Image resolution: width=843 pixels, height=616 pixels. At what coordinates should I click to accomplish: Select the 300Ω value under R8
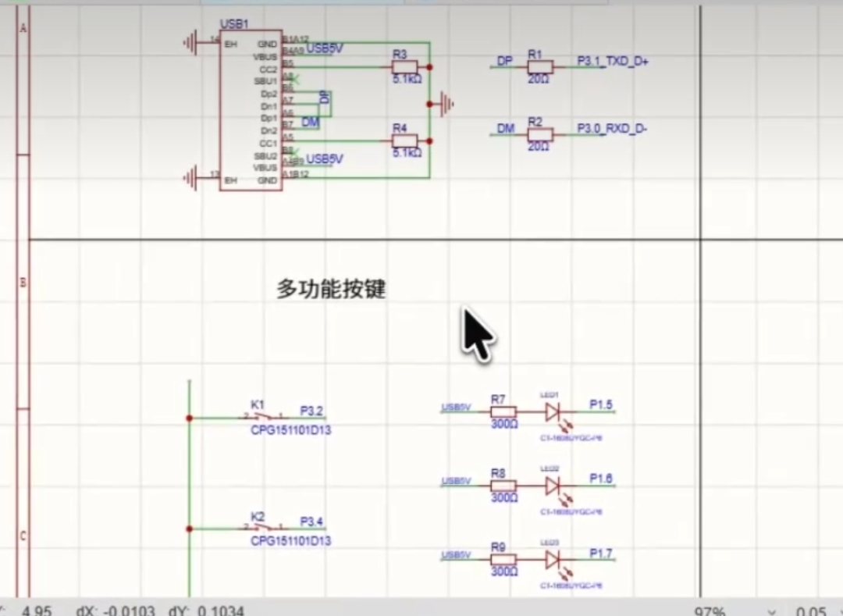click(504, 498)
